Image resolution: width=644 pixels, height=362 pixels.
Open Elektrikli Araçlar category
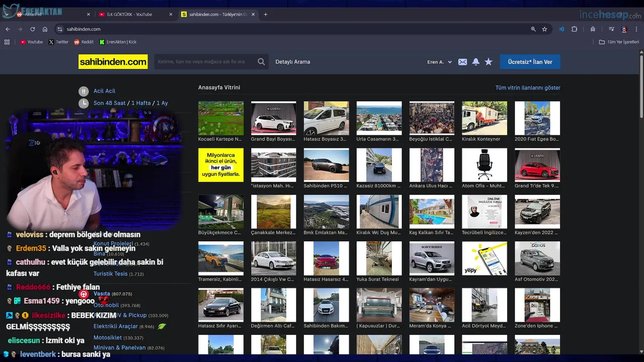116,326
